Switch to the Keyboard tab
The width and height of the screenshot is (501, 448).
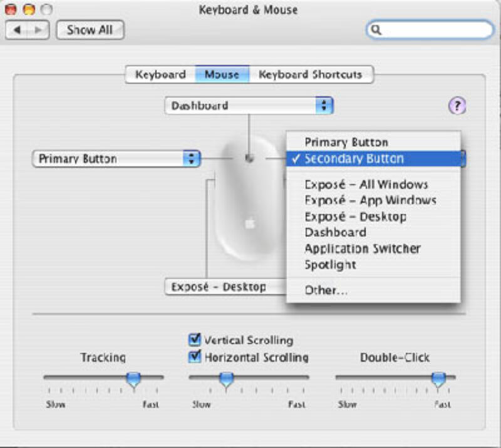[x=160, y=74]
